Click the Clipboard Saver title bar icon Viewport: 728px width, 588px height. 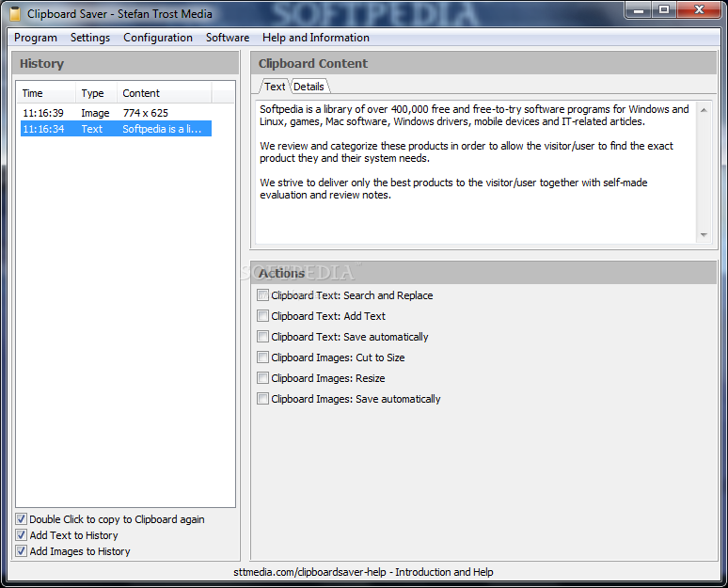click(x=15, y=14)
